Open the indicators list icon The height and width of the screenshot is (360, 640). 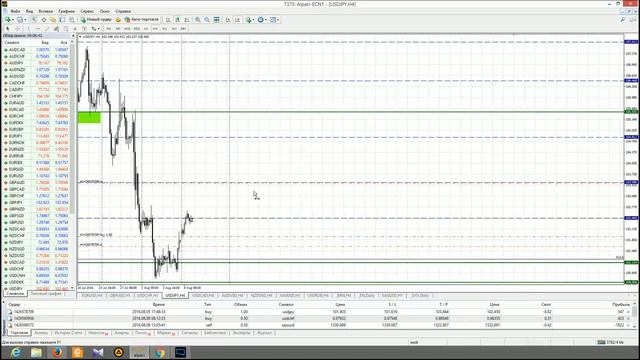(x=249, y=20)
